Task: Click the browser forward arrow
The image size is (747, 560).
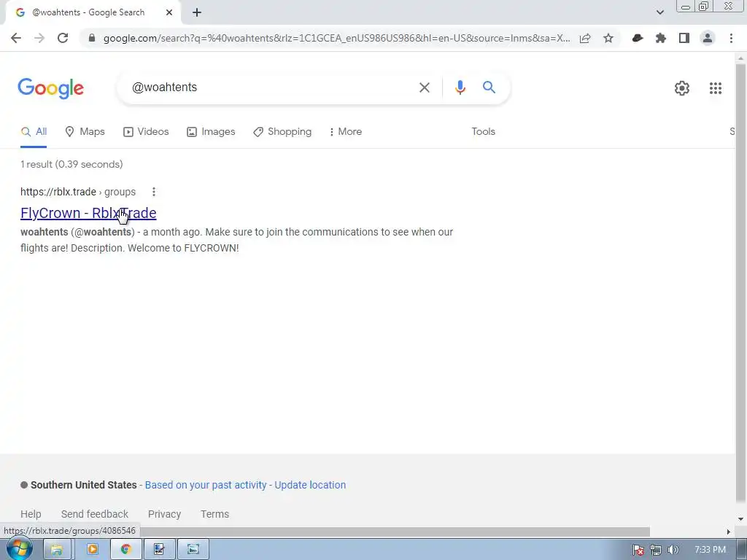Action: pos(39,38)
